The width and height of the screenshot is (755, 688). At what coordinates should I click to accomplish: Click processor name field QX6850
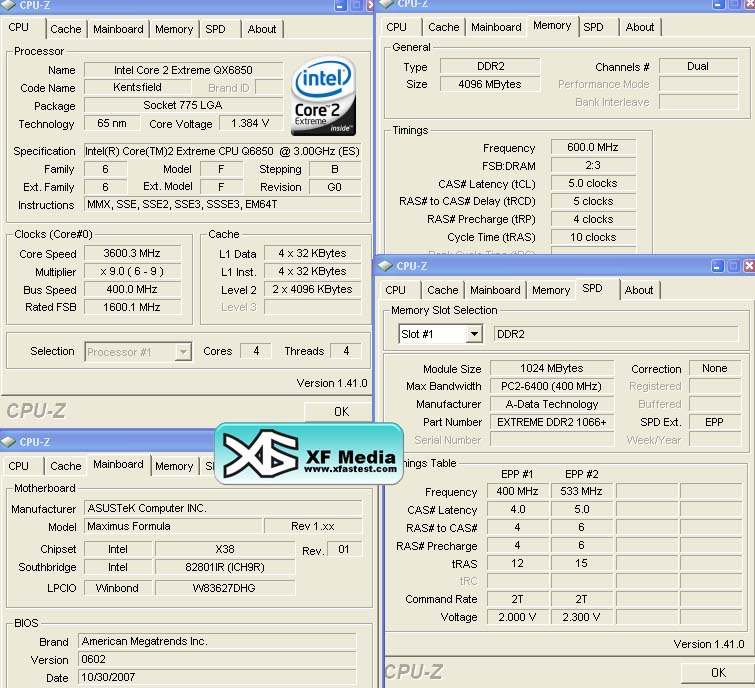(183, 70)
